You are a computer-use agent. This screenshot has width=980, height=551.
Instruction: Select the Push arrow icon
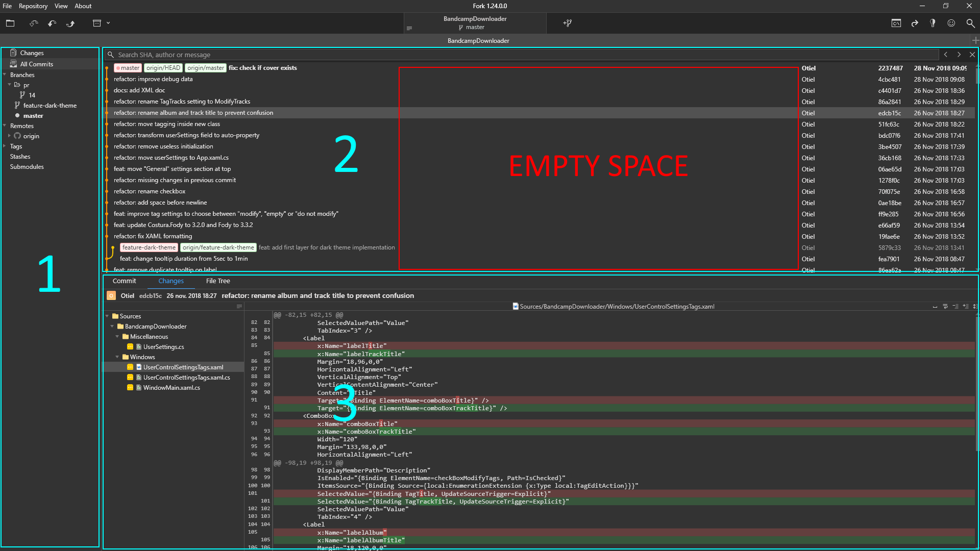point(70,23)
